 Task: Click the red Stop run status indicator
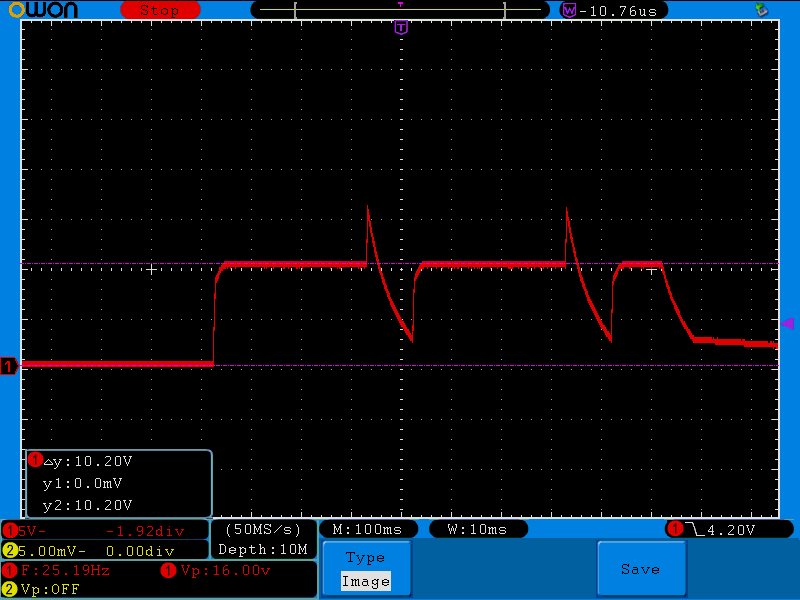pos(160,10)
